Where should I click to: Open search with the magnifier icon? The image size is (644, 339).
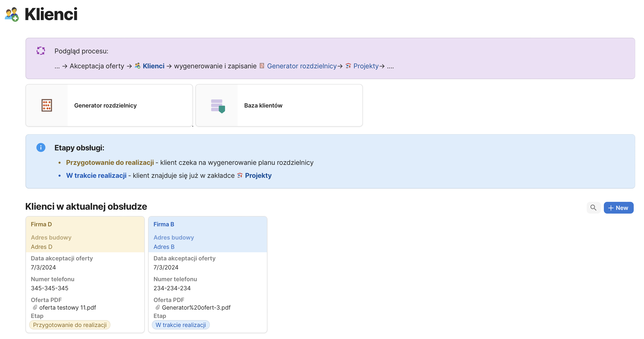pos(593,208)
